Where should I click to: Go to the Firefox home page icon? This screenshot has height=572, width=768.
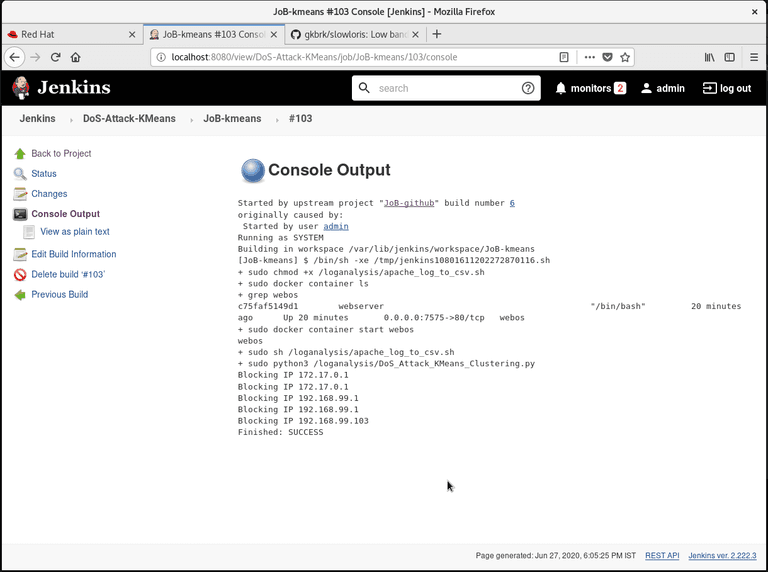pos(76,57)
